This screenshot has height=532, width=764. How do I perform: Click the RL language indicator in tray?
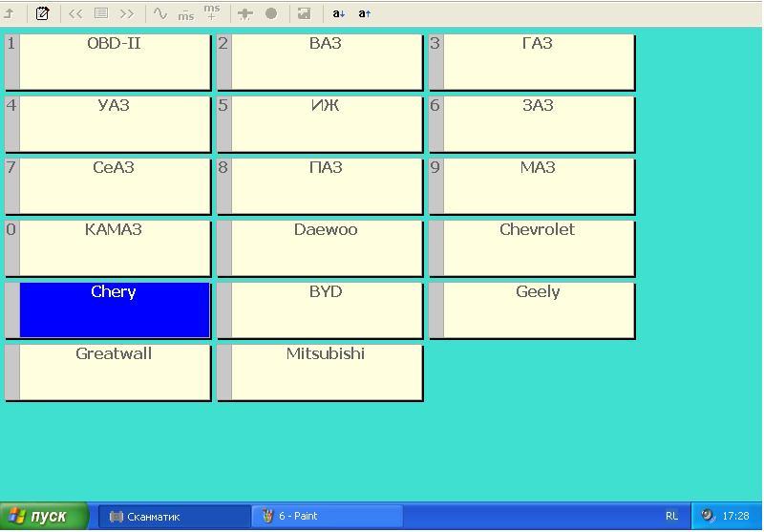(671, 516)
